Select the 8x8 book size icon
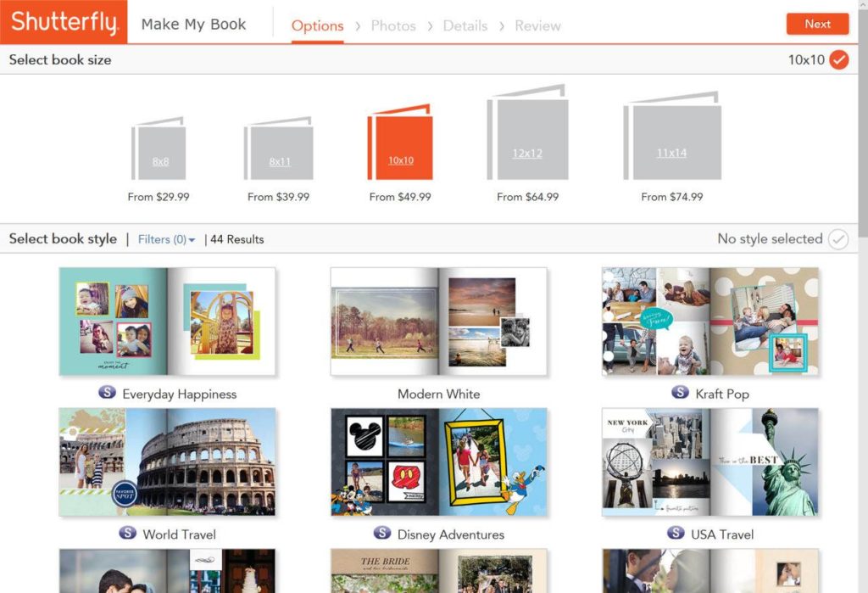 (159, 150)
